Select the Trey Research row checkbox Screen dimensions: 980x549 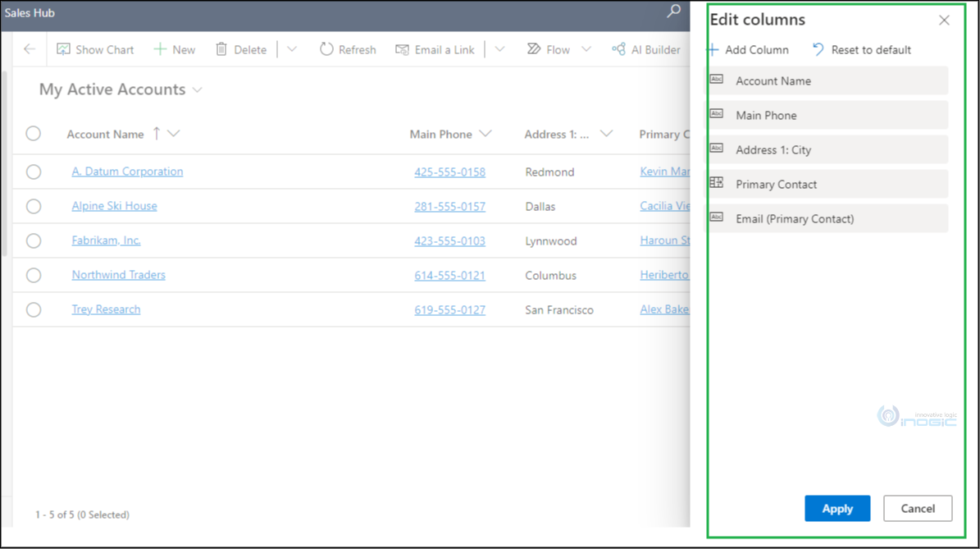coord(33,309)
